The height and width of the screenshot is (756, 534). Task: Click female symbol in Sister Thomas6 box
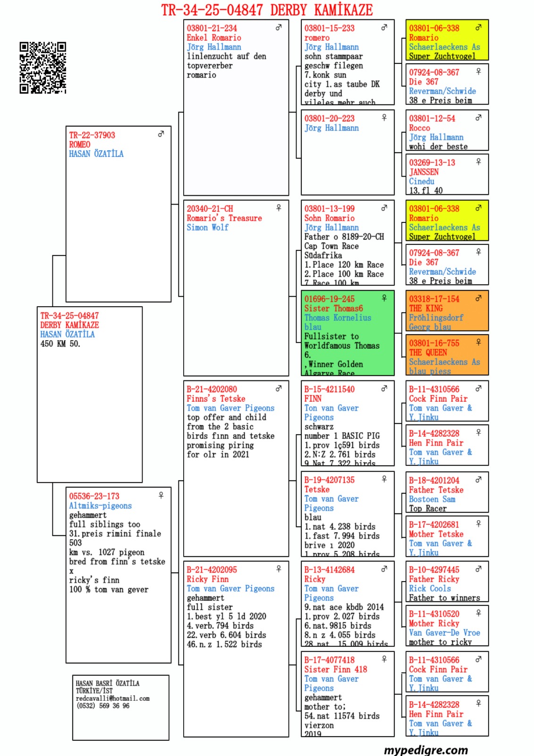384,298
